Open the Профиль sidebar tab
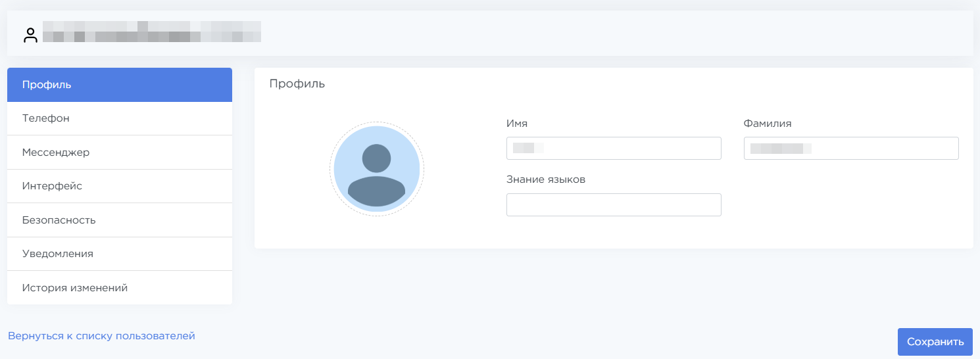 tap(119, 85)
